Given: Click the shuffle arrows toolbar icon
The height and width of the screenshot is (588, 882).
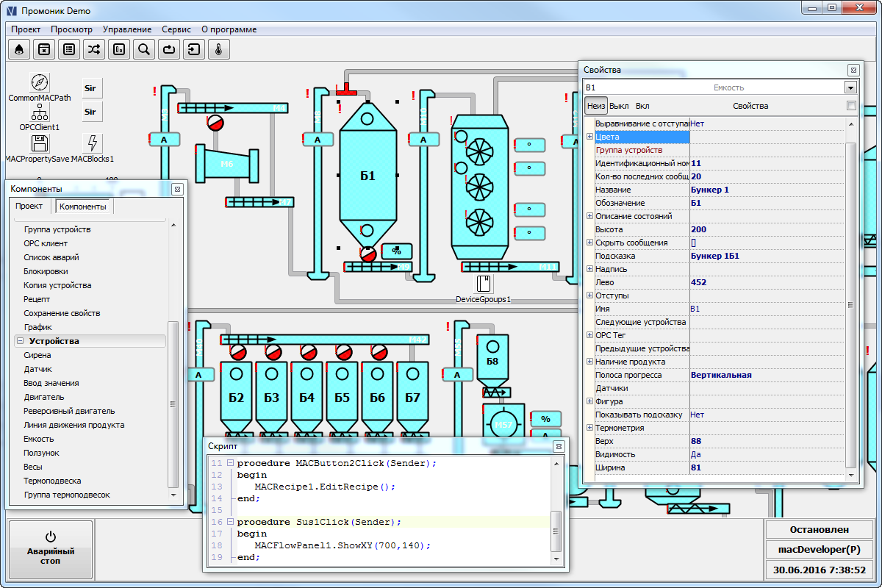Looking at the screenshot, I should (x=94, y=49).
